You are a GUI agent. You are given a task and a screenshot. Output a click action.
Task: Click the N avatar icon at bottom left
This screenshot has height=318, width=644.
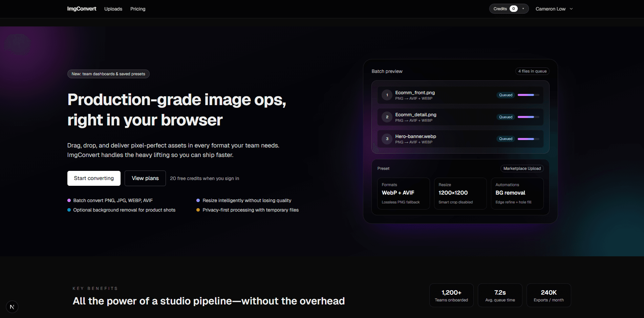[x=12, y=307]
